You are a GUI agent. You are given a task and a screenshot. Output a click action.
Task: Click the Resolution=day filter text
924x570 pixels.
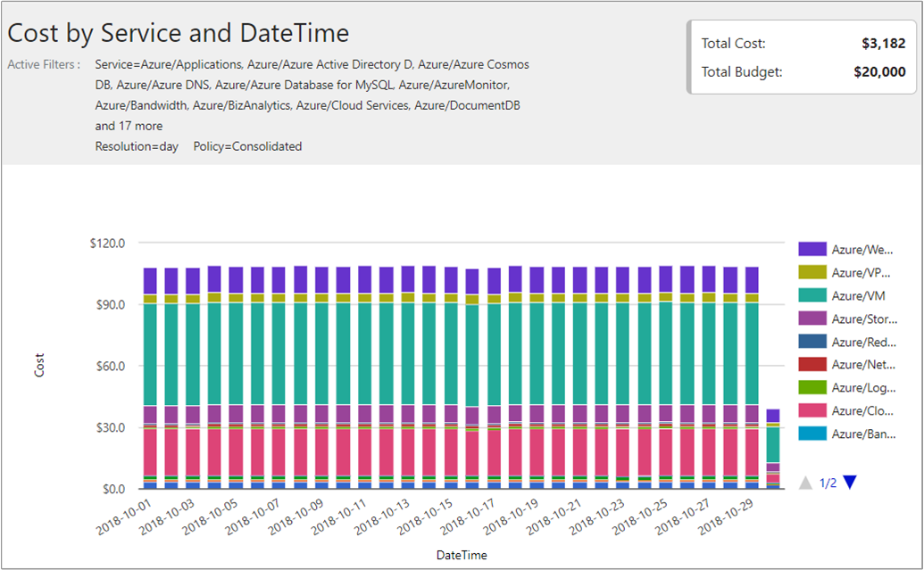(137, 146)
